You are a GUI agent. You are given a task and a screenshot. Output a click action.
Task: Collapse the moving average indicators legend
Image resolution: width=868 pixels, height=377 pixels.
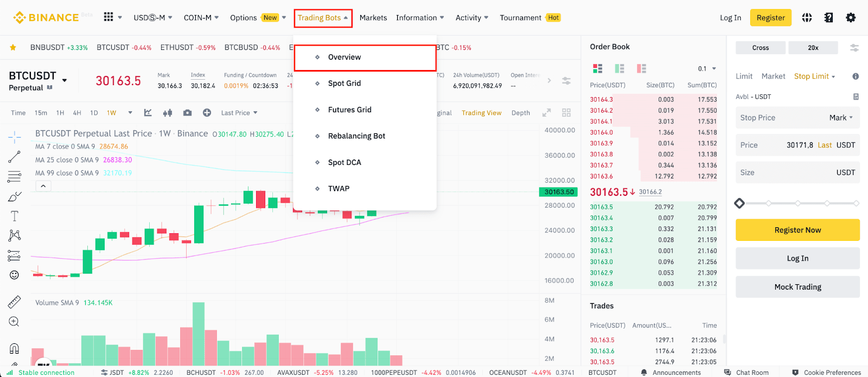(43, 186)
